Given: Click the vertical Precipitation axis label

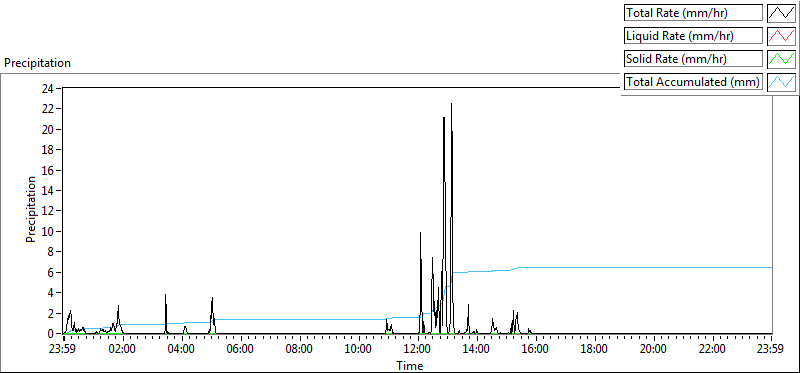Looking at the screenshot, I should (x=31, y=209).
